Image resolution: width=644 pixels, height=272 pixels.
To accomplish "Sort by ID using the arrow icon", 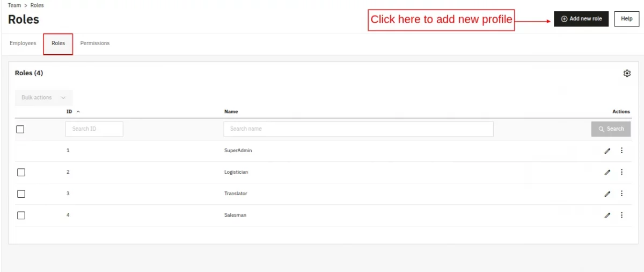I will pos(78,112).
